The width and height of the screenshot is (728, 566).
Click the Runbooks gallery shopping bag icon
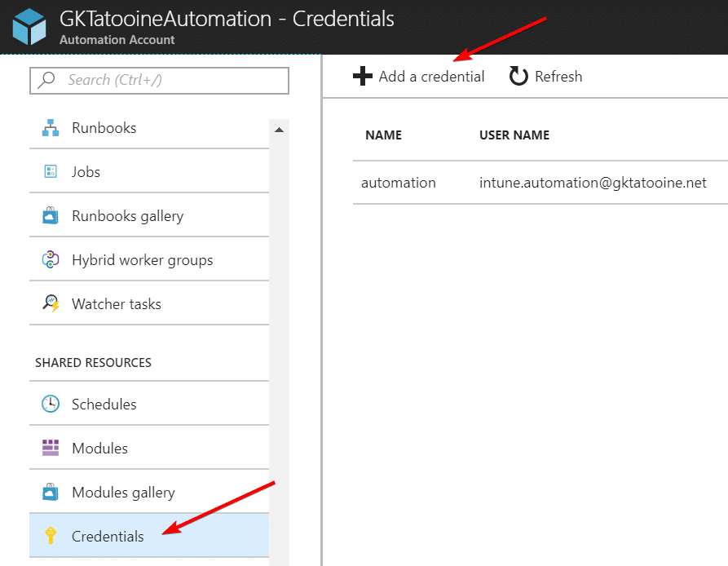pos(51,216)
